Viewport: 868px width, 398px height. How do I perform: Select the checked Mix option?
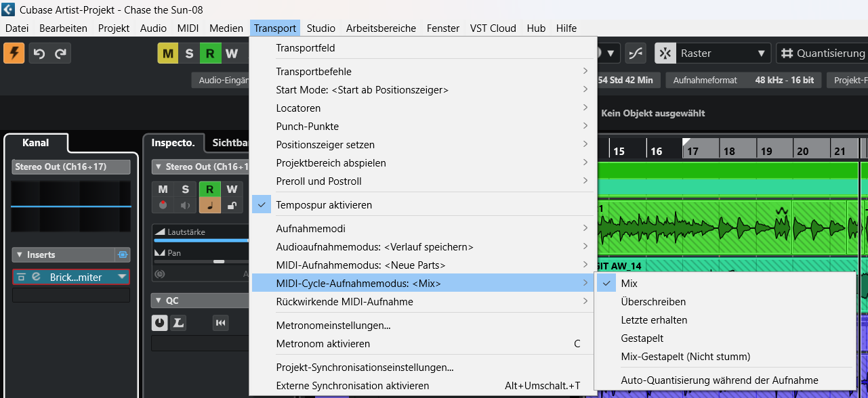724,283
